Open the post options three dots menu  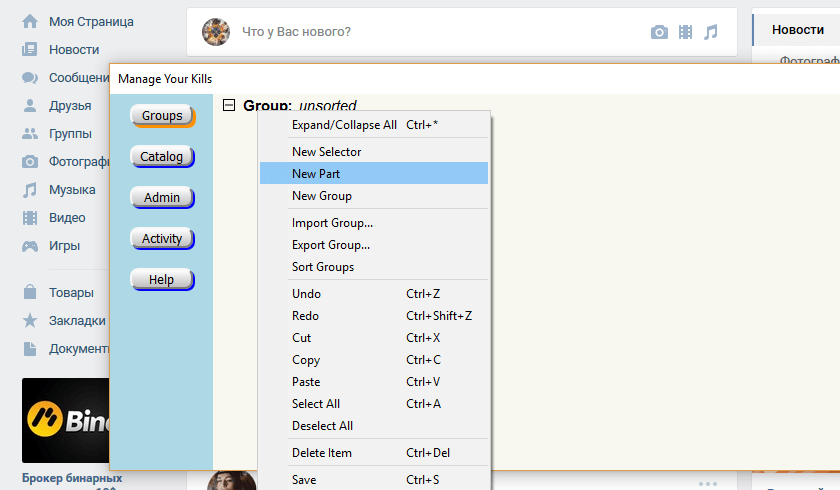pyautogui.click(x=708, y=484)
